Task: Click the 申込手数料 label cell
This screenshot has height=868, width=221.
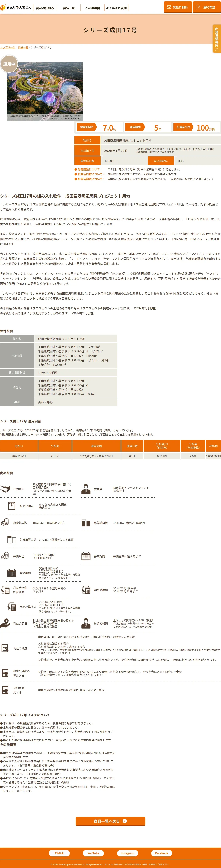Action: (160, 161)
